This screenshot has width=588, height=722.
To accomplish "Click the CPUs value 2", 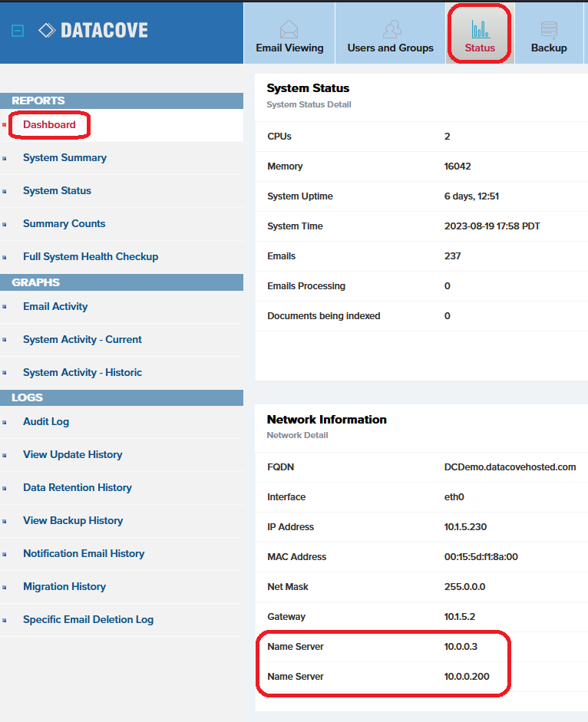I will click(x=447, y=137).
